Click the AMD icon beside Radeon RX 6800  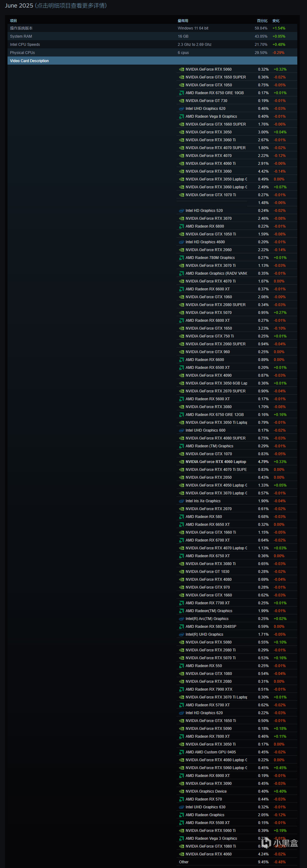coord(182,226)
